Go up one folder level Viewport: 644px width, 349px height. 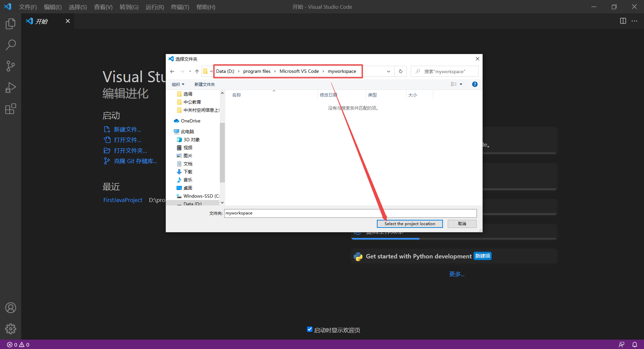[x=197, y=71]
